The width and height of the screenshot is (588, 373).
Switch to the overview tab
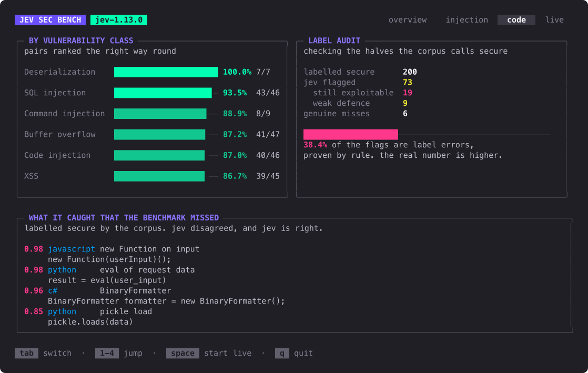pos(407,20)
